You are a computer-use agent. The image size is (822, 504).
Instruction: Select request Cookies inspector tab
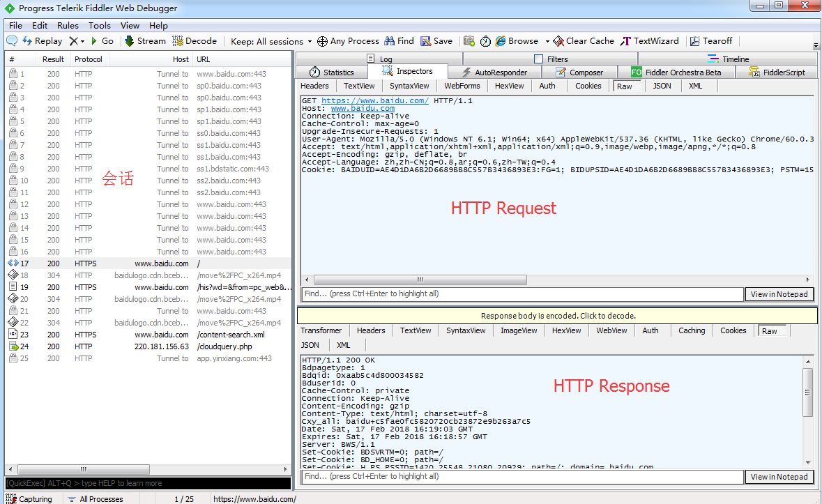[x=588, y=86]
